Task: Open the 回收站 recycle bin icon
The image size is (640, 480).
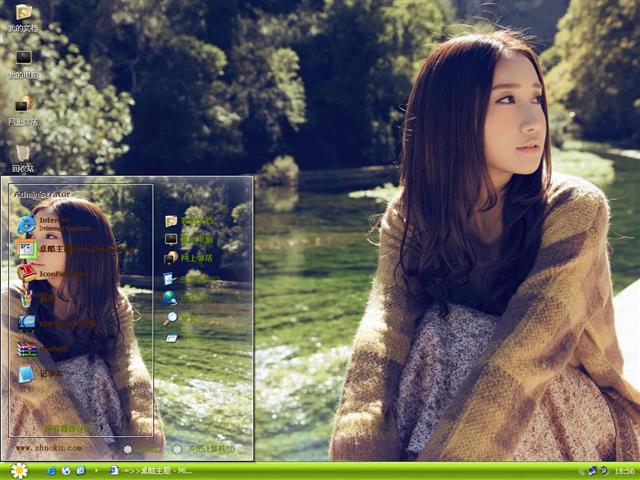Action: pos(23,158)
